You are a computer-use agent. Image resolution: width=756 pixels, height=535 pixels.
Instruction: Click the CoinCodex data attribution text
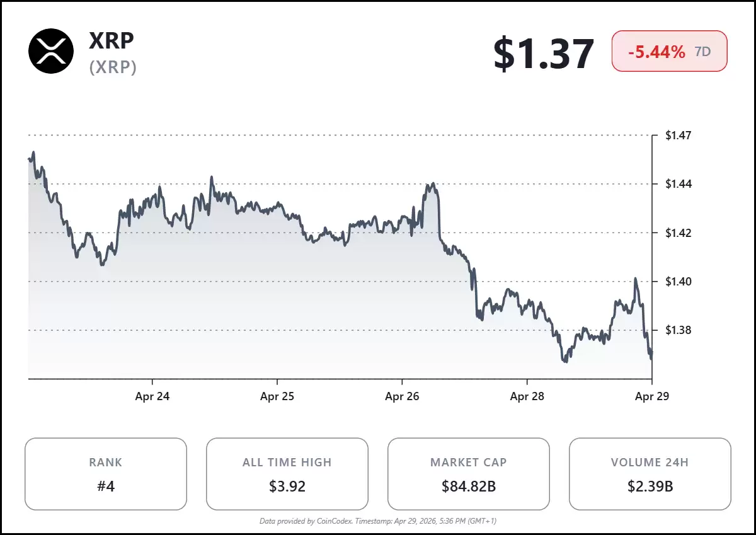pos(378,521)
